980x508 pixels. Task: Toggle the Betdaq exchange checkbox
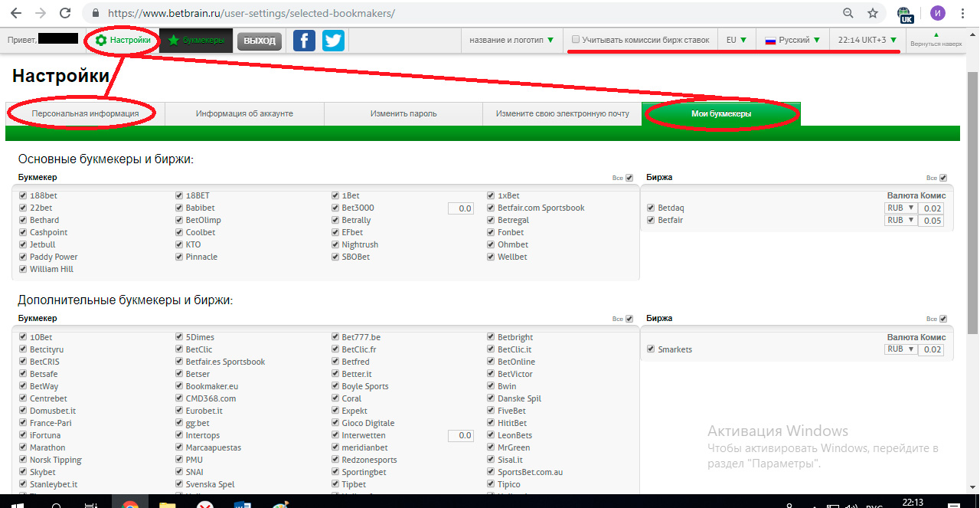[x=651, y=208]
